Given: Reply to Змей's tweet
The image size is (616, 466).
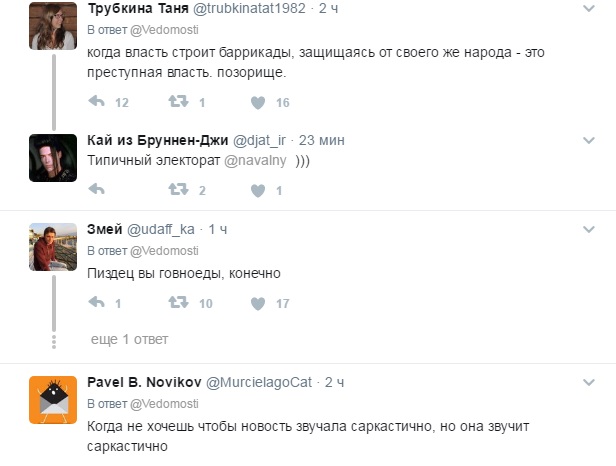Looking at the screenshot, I should point(97,303).
